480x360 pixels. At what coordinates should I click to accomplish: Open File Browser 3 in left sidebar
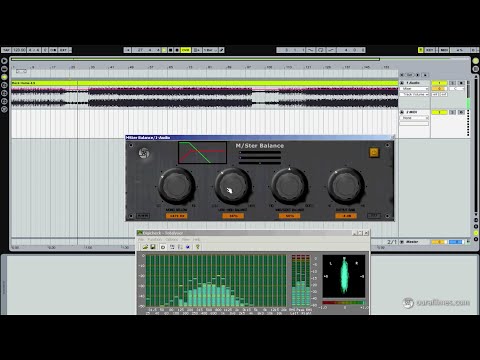4,101
